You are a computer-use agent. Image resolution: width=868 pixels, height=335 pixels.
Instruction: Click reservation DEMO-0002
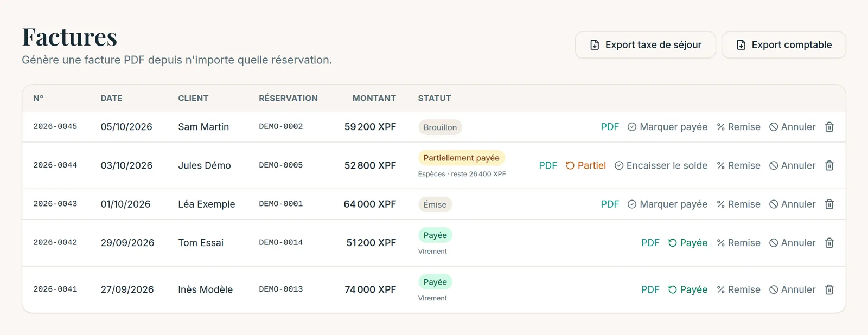(x=281, y=126)
